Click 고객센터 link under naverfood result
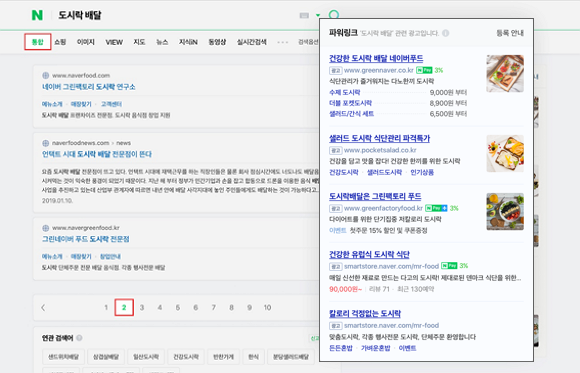This screenshot has width=580, height=373. click(x=111, y=104)
